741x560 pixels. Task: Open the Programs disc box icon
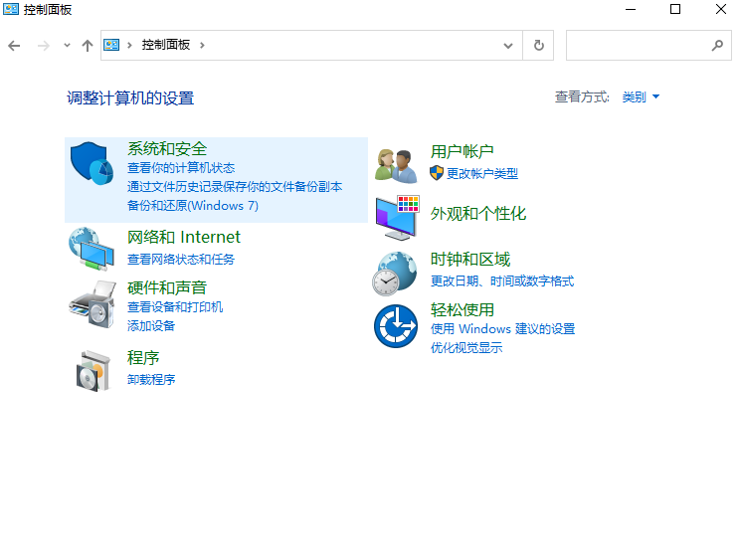(x=93, y=370)
